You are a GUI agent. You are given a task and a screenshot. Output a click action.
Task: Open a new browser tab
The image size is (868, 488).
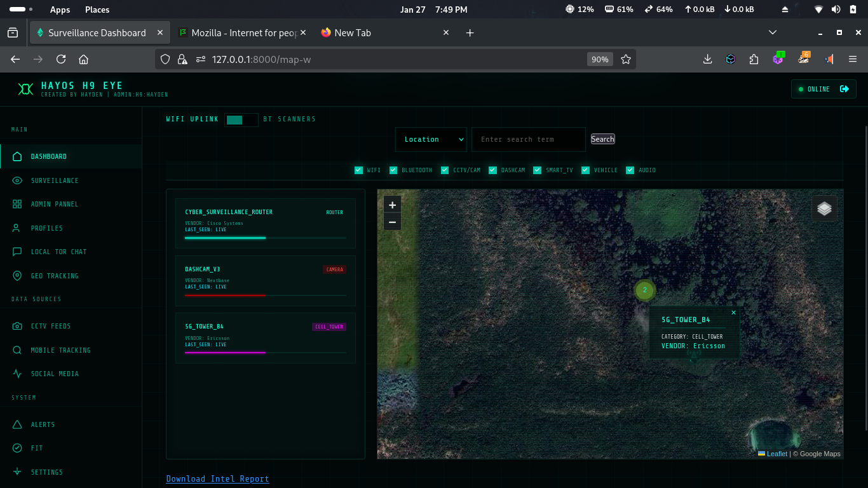[470, 32]
